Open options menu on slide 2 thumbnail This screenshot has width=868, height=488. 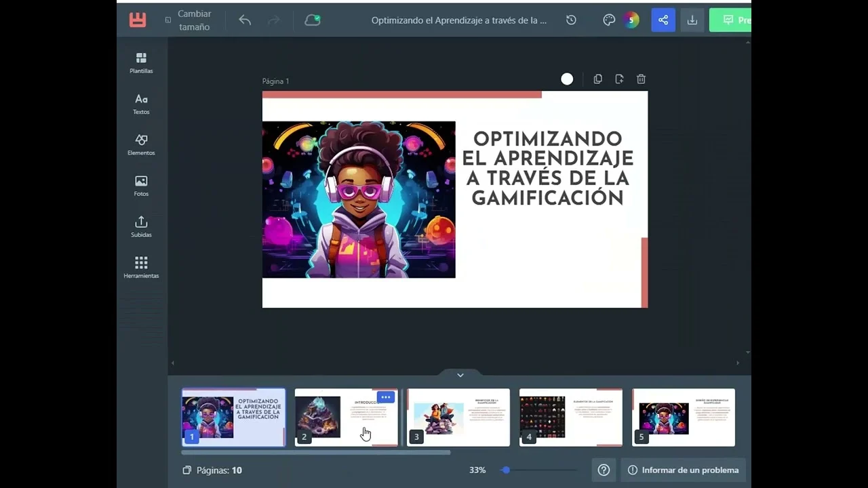[x=385, y=397]
